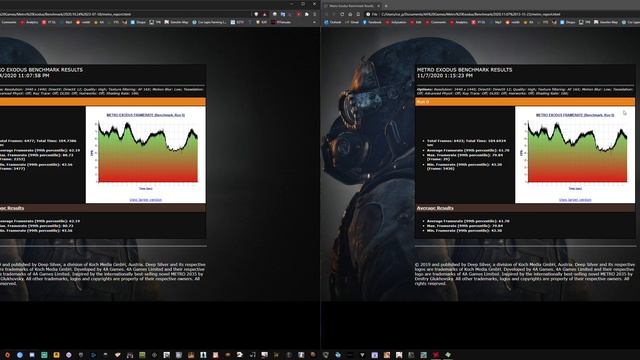640x360 pixels.
Task: Expand the left bookmarks bar overflow chevron
Action: (314, 22)
